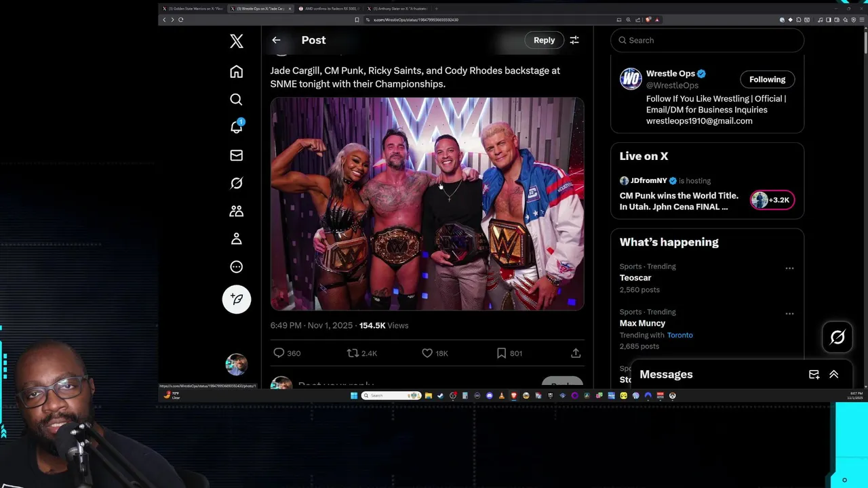Open Profile icon in sidebar
The width and height of the screenshot is (868, 488).
pos(236,239)
